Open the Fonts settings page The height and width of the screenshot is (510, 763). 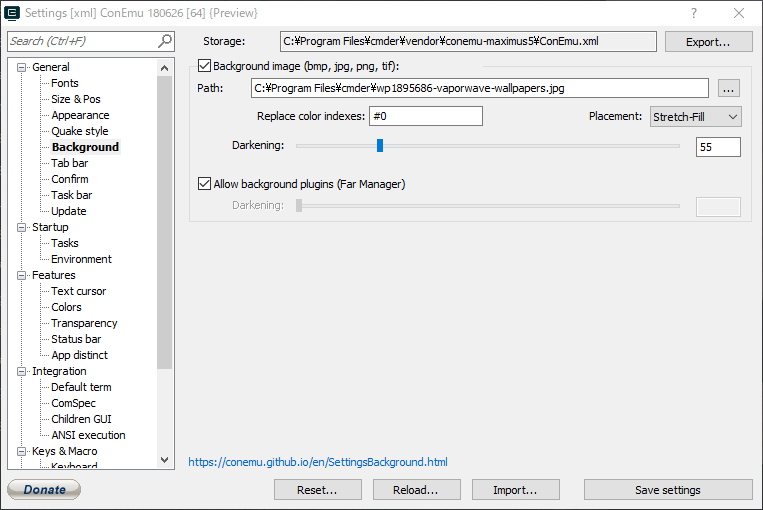65,83
